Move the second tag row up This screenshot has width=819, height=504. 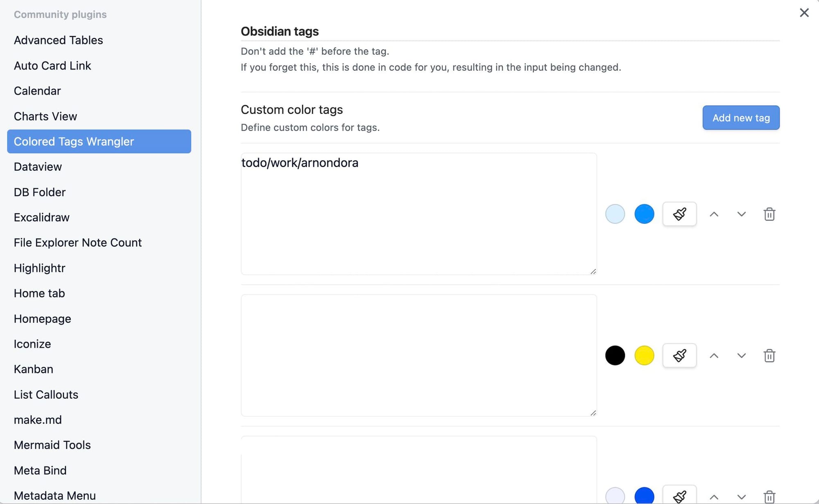pyautogui.click(x=714, y=356)
